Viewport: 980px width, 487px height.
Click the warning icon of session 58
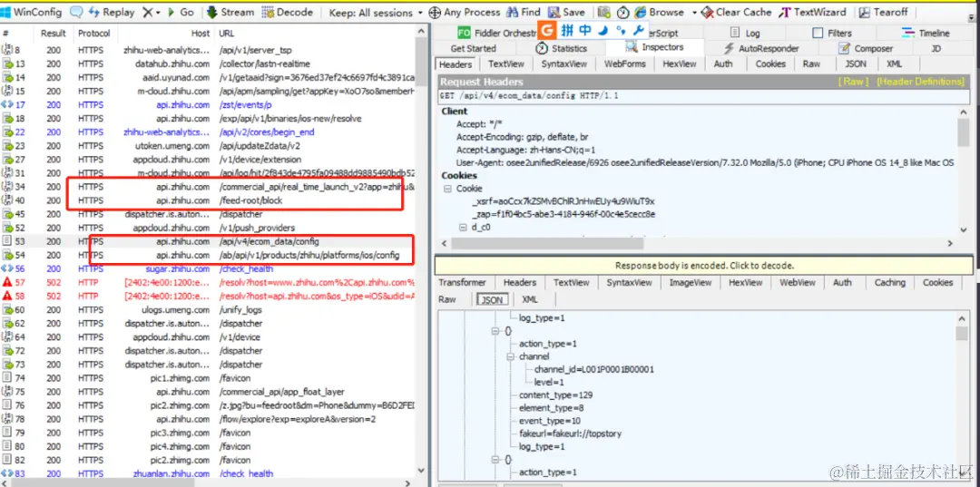click(7, 296)
